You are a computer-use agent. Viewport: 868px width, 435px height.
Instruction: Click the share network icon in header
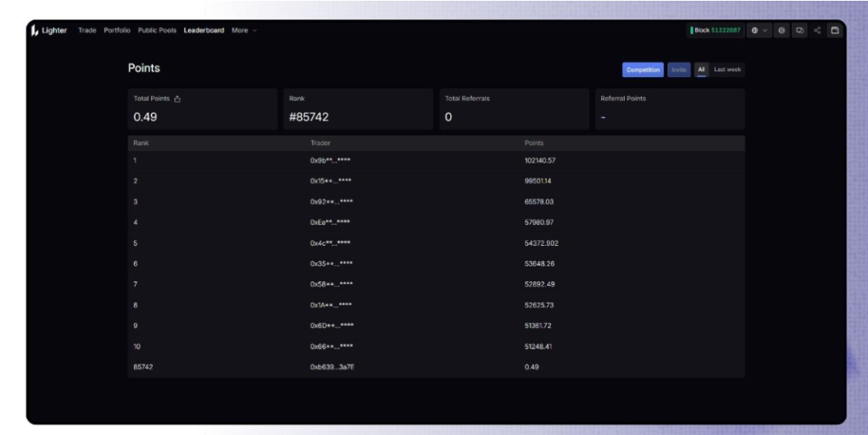click(x=817, y=31)
